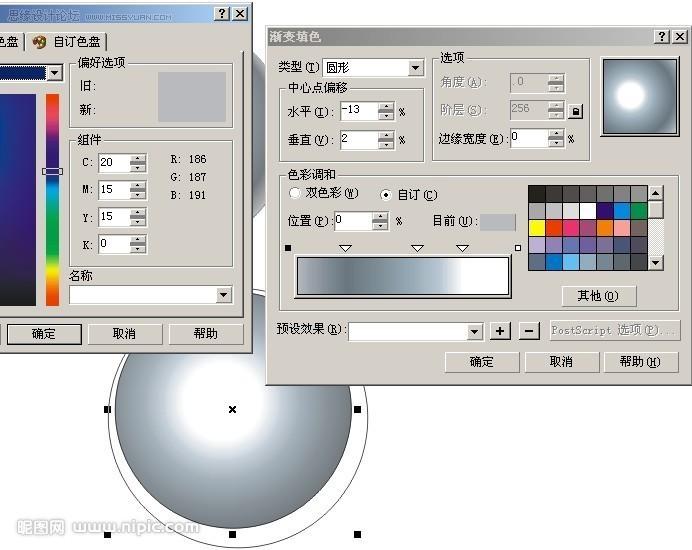Click the hue slider handle

pos(52,171)
